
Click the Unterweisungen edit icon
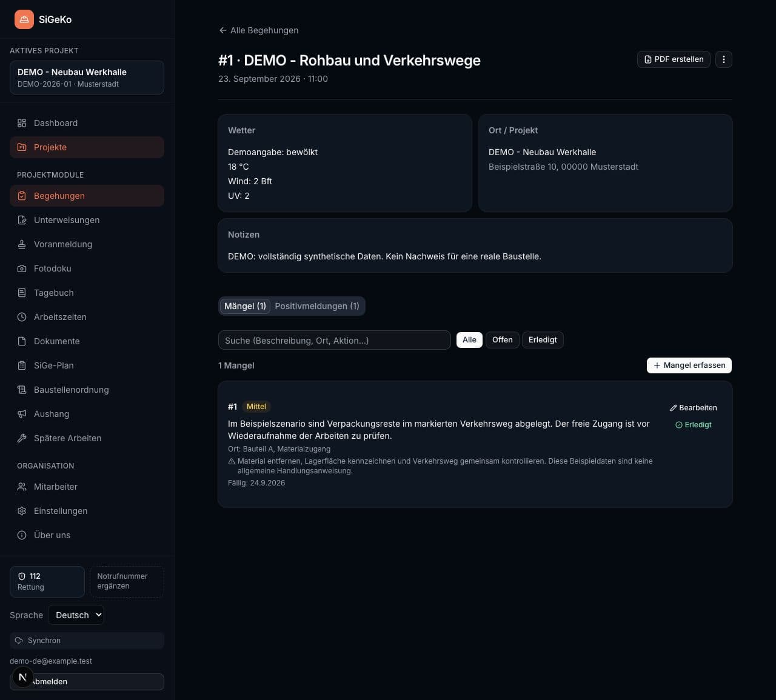(x=22, y=220)
